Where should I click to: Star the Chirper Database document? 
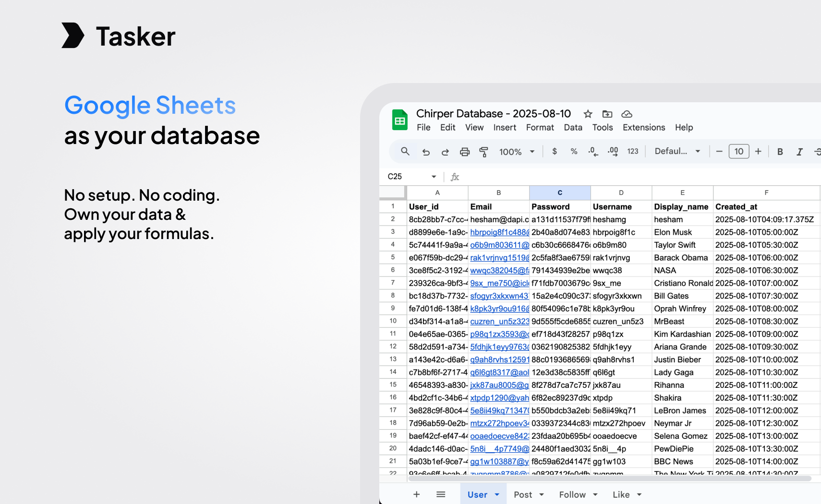[x=588, y=114]
